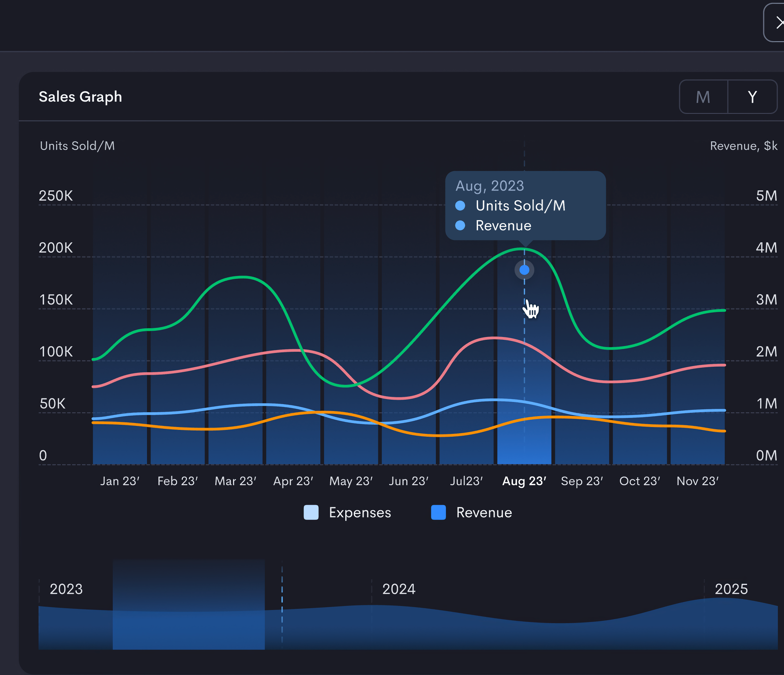Click the 2024 marker in range timeline

pyautogui.click(x=399, y=589)
